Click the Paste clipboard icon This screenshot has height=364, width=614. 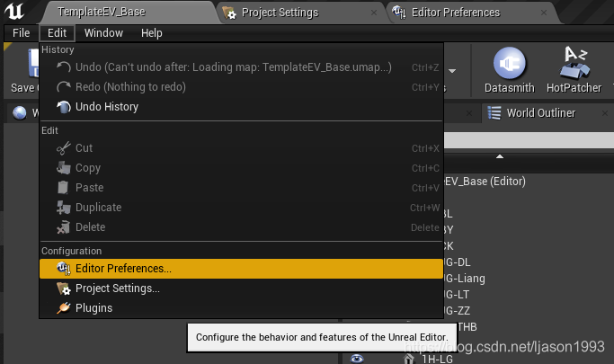(63, 188)
